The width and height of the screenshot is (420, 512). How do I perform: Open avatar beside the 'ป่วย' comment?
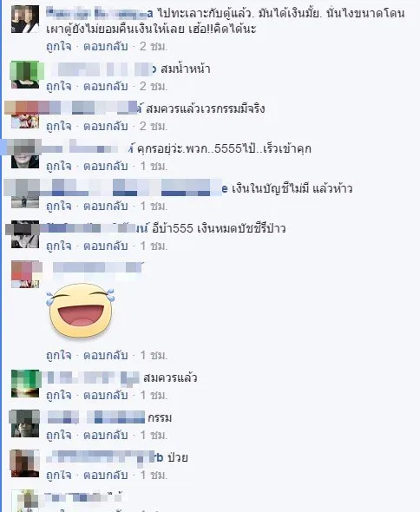(25, 463)
